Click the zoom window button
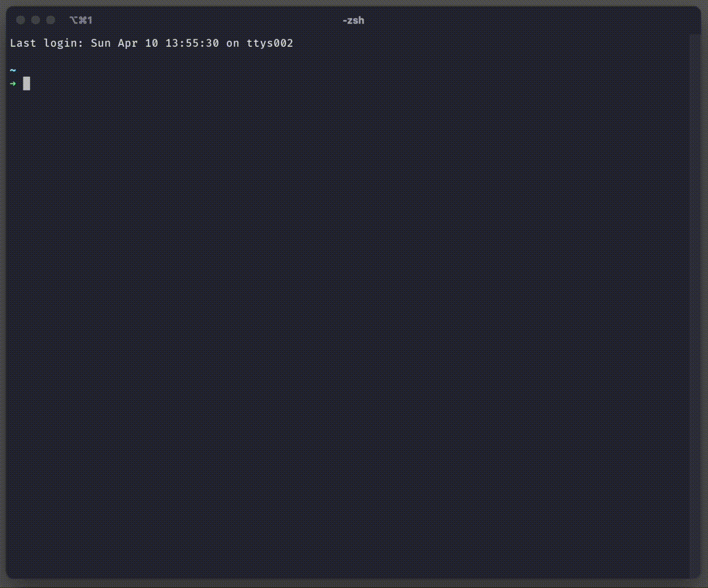The height and width of the screenshot is (588, 708). pyautogui.click(x=51, y=20)
